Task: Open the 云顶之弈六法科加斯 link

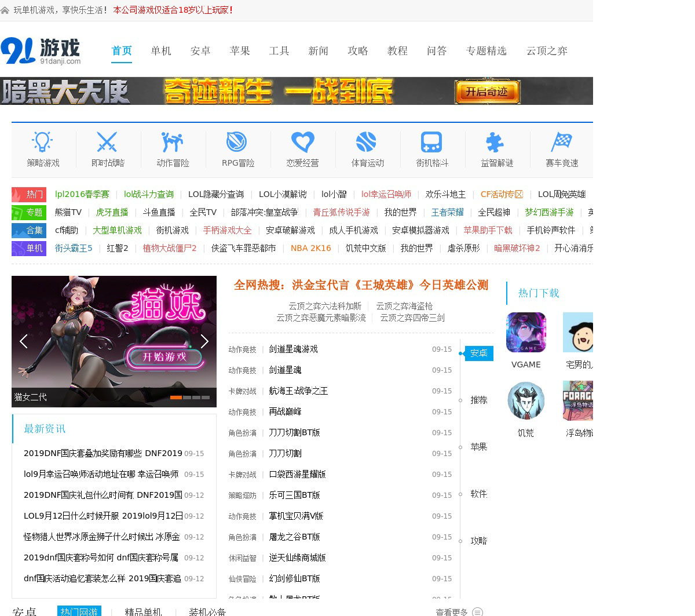Action: pos(325,306)
